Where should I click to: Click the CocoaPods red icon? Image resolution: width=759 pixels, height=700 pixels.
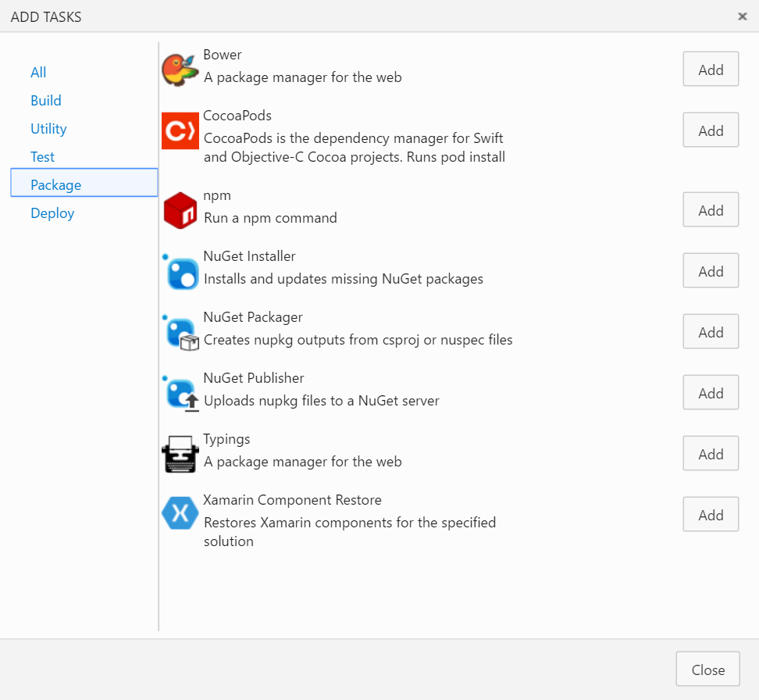(x=180, y=130)
